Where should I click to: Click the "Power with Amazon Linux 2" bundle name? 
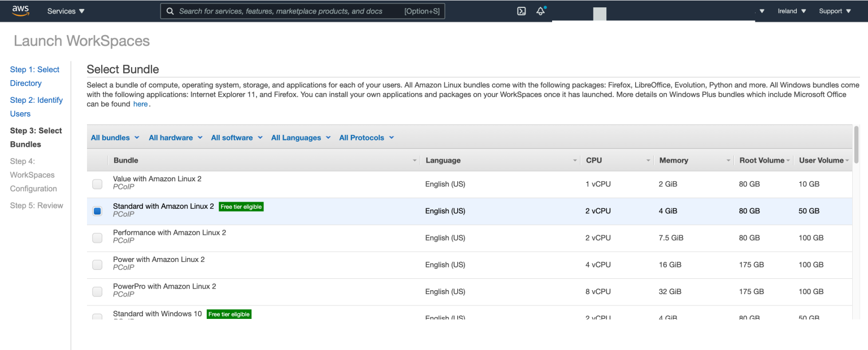pyautogui.click(x=159, y=260)
